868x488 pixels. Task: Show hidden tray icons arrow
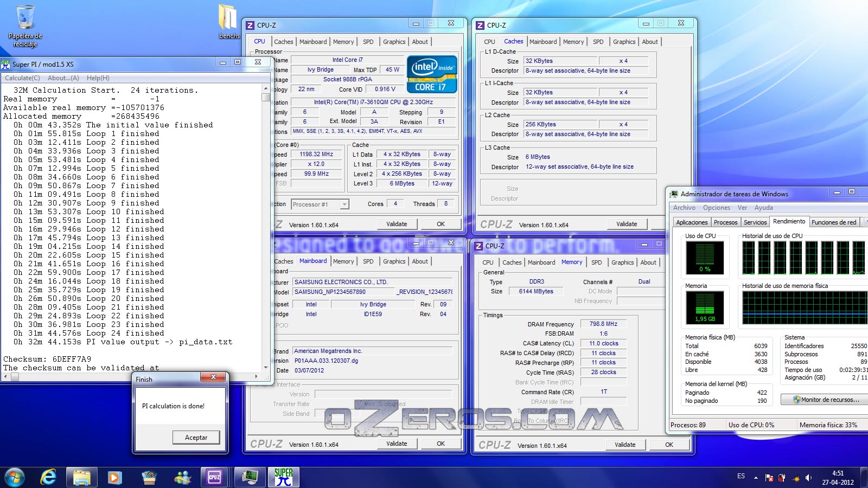pos(756,478)
